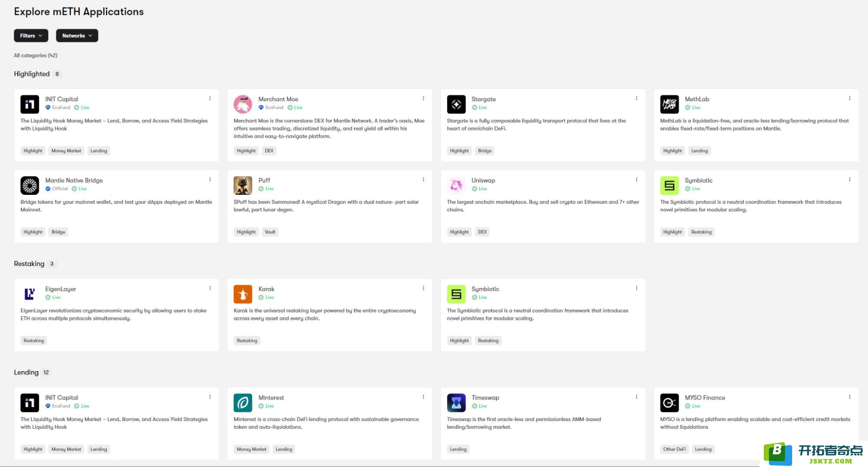This screenshot has height=467, width=868.
Task: Click the Symbiotic logo in Highlighted section
Action: pyautogui.click(x=669, y=185)
